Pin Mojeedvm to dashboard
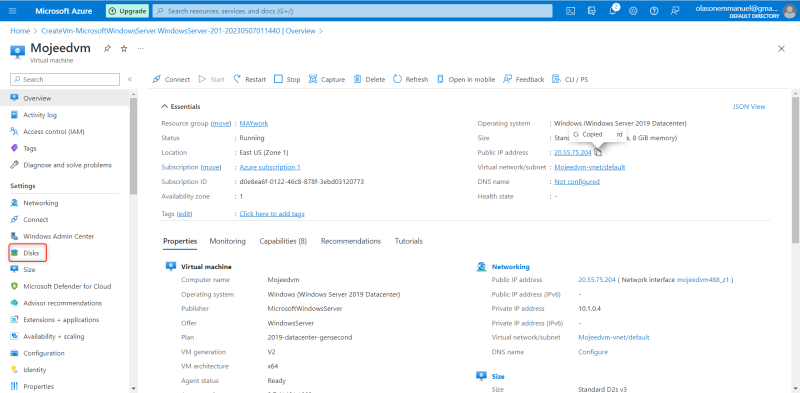The image size is (800, 393). [x=107, y=48]
